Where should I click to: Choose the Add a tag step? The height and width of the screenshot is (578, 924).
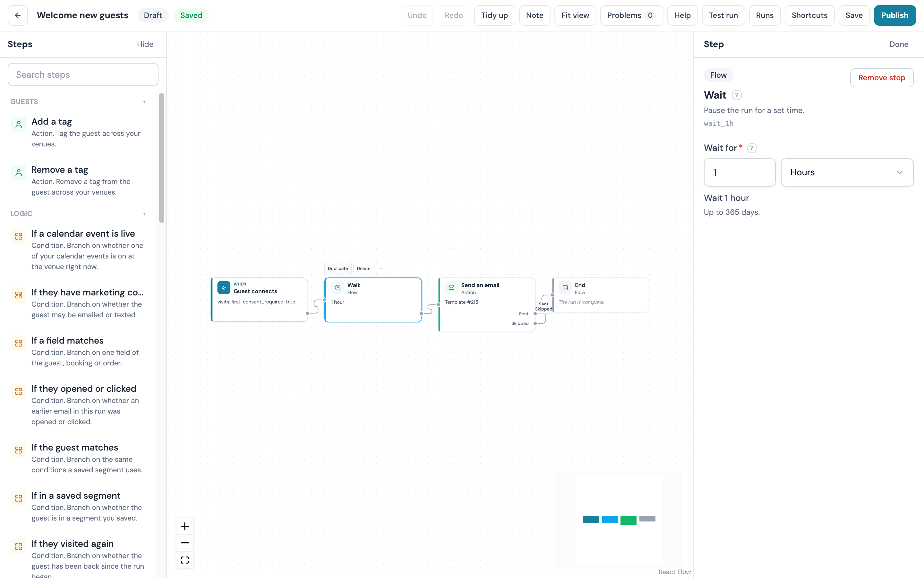[x=78, y=132]
